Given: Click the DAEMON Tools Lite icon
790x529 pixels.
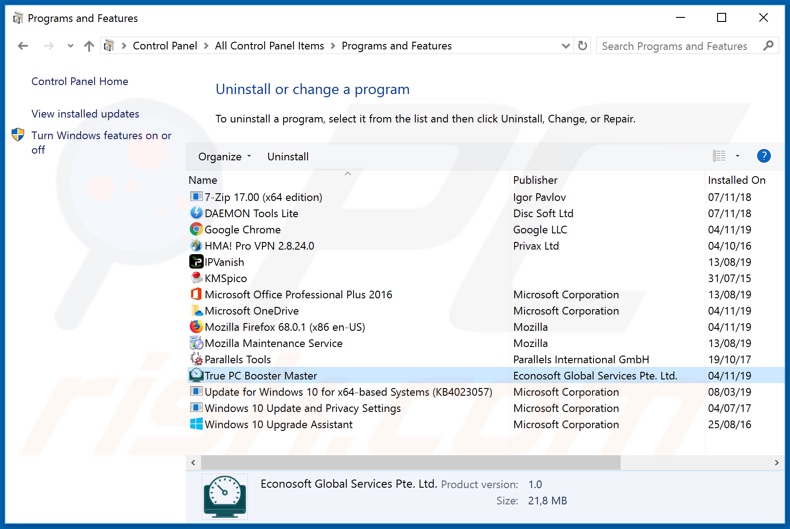Looking at the screenshot, I should pyautogui.click(x=196, y=213).
